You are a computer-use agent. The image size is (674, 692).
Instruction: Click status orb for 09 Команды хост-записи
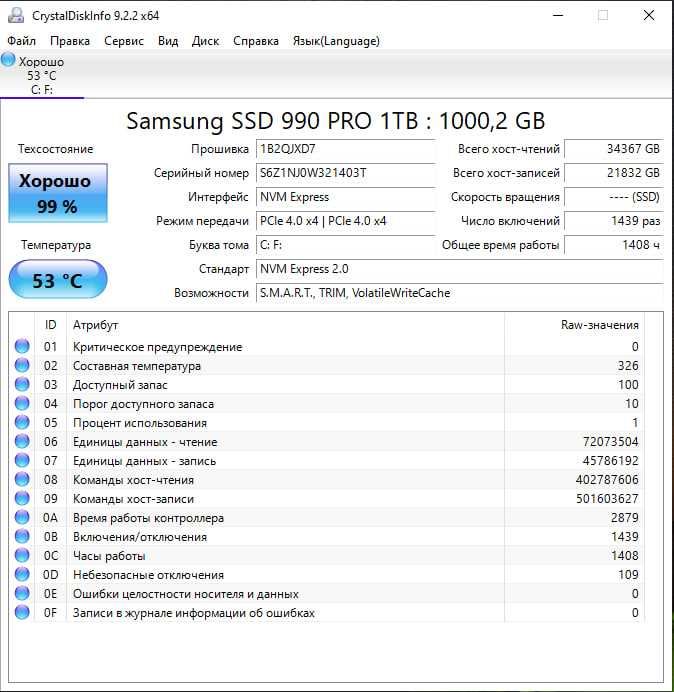coord(22,498)
